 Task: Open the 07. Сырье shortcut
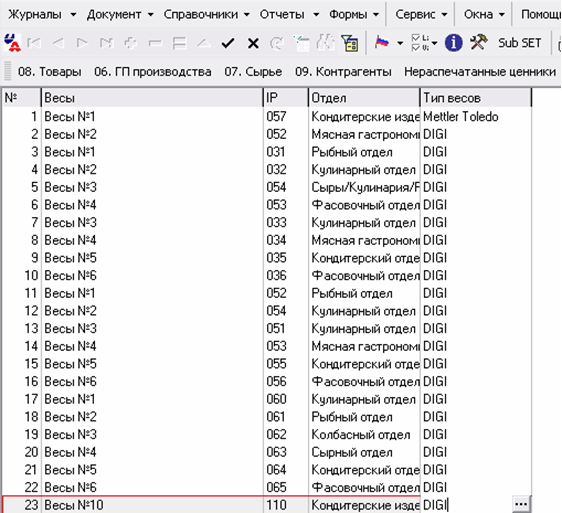[253, 72]
